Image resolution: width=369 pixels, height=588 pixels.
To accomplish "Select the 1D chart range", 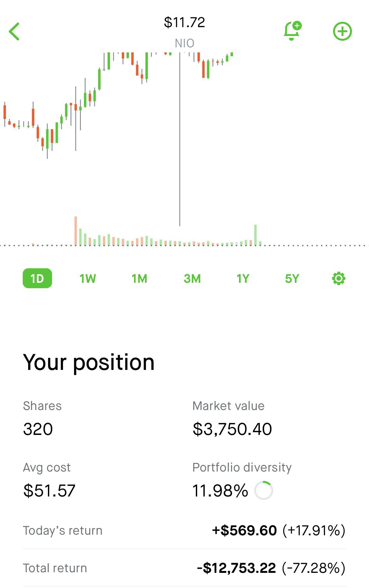I will tap(37, 278).
